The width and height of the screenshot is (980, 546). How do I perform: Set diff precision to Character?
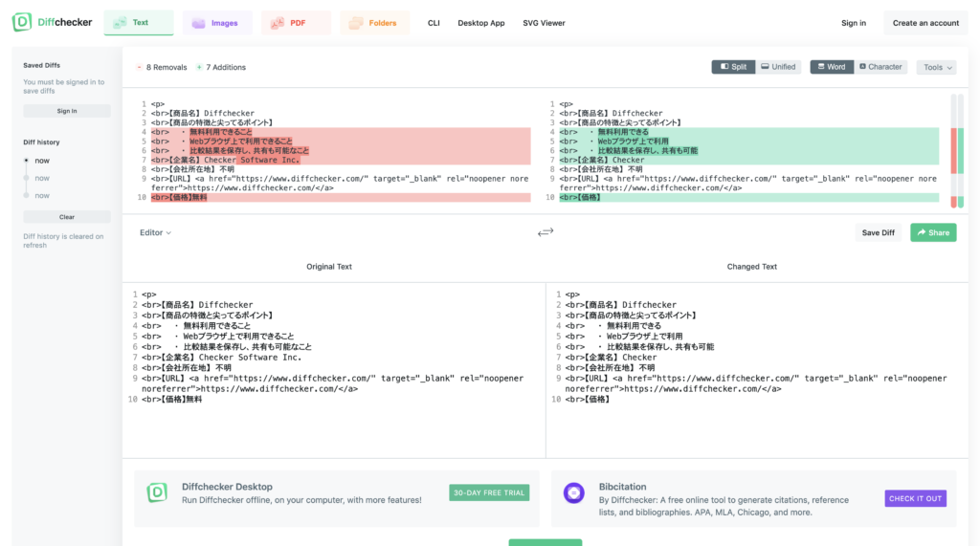(880, 67)
